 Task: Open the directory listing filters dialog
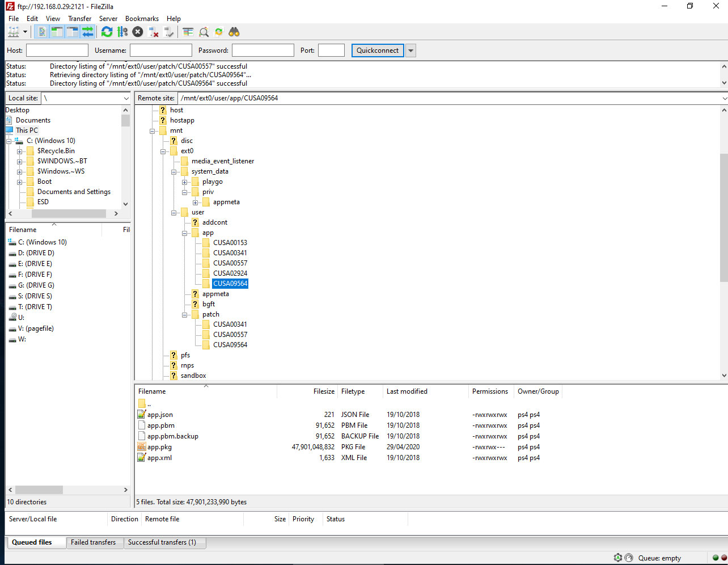click(188, 32)
